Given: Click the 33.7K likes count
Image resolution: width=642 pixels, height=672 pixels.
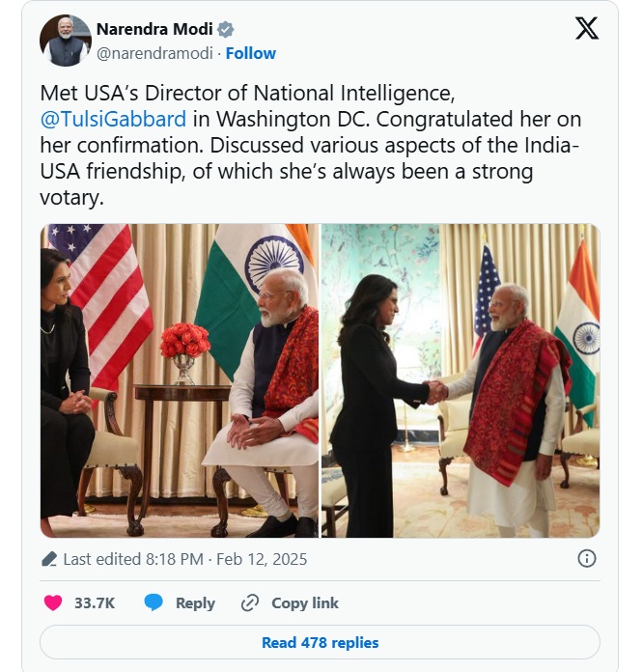Looking at the screenshot, I should click(x=95, y=602).
